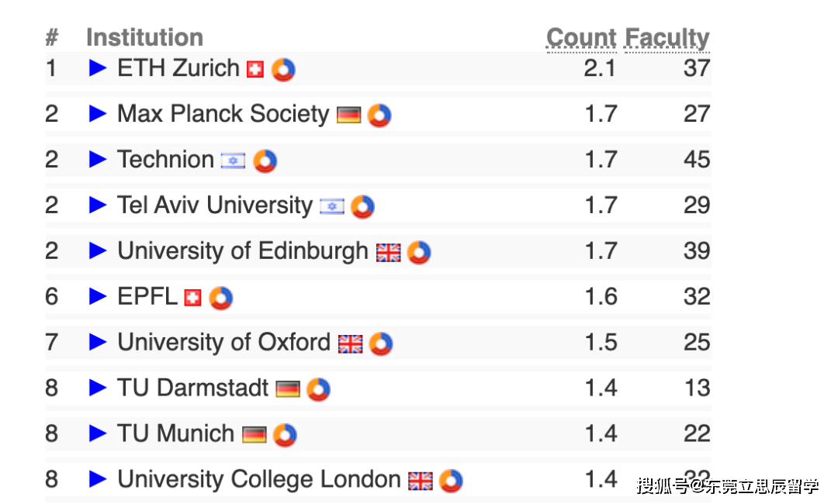838x504 pixels.
Task: Expand the EPFL disclosure triangle
Action: (98, 296)
